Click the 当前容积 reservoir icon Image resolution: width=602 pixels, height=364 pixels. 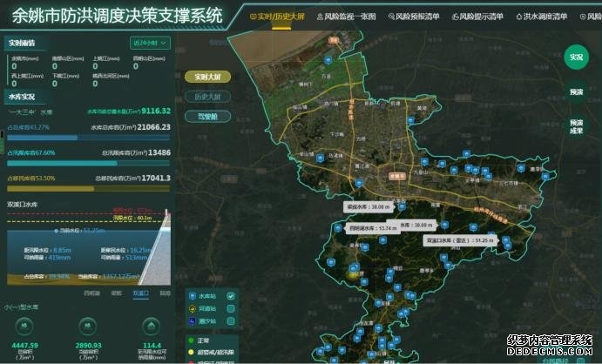click(87, 325)
